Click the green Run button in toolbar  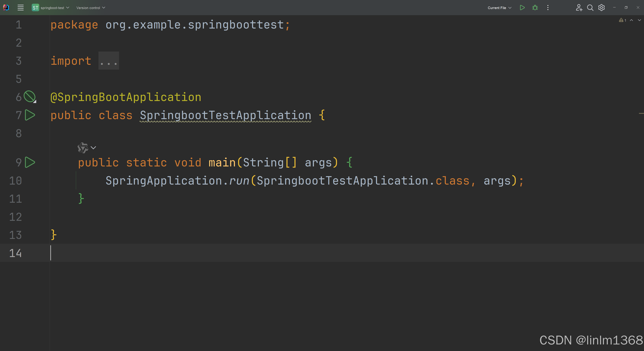coord(522,8)
